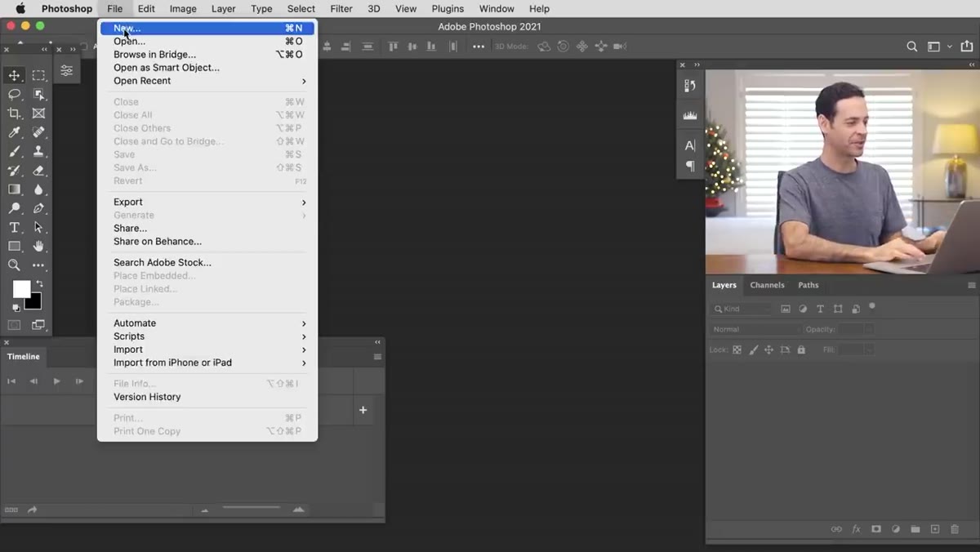Turn layer filtering on or off

(x=872, y=306)
